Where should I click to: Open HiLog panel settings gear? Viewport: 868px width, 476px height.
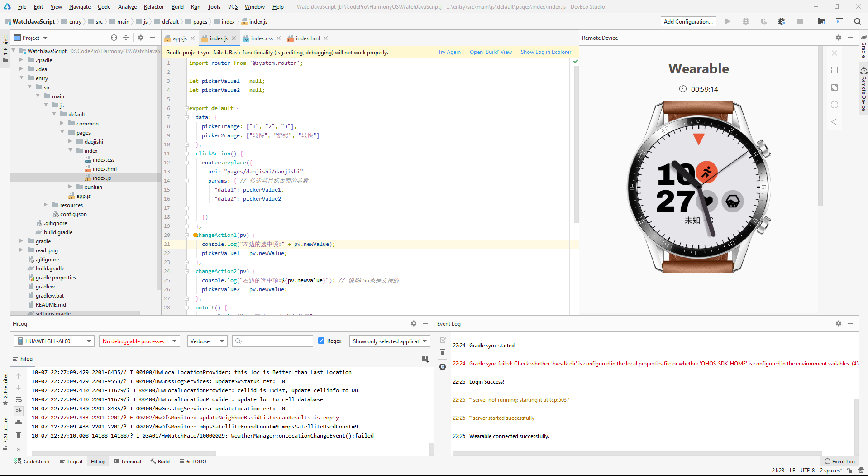click(x=413, y=323)
